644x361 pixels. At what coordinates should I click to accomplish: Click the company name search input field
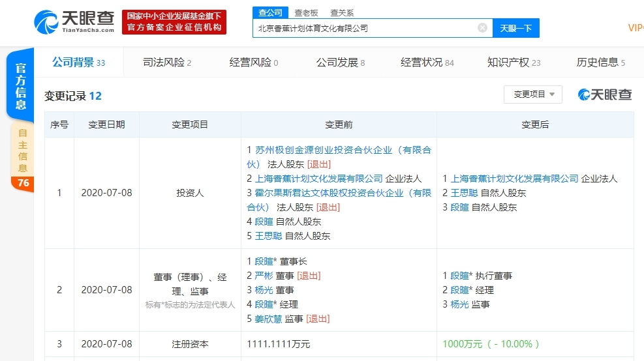(x=364, y=28)
